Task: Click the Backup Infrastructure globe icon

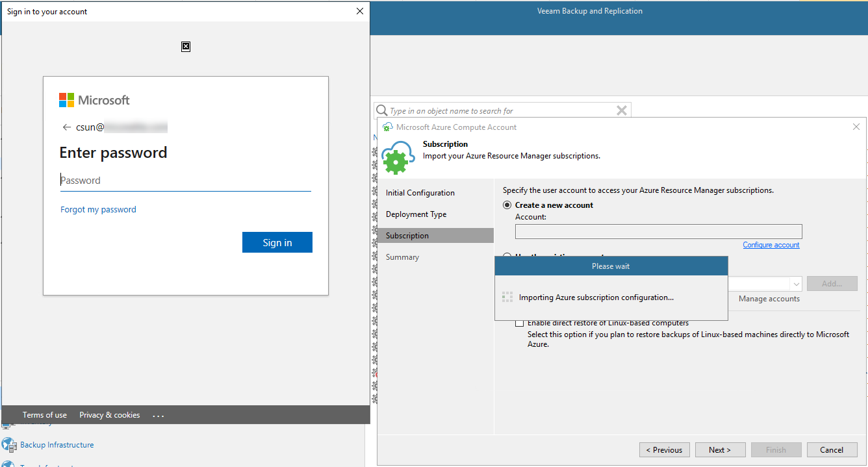Action: (8, 445)
